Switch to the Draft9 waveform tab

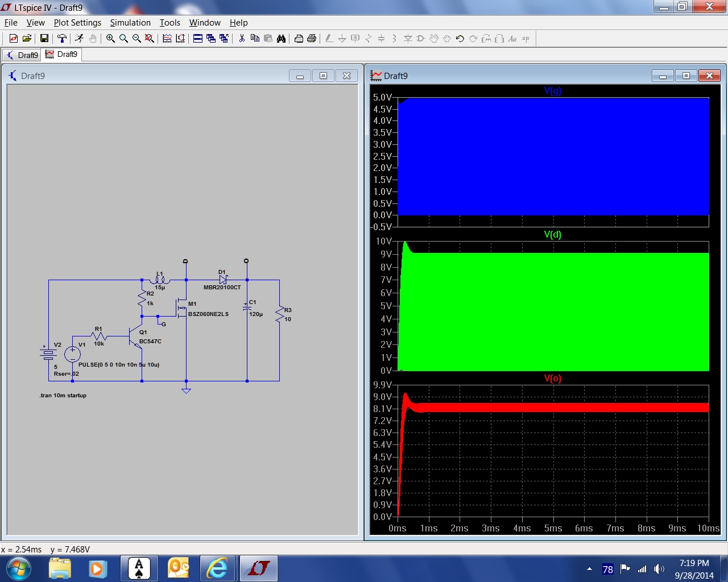point(61,54)
